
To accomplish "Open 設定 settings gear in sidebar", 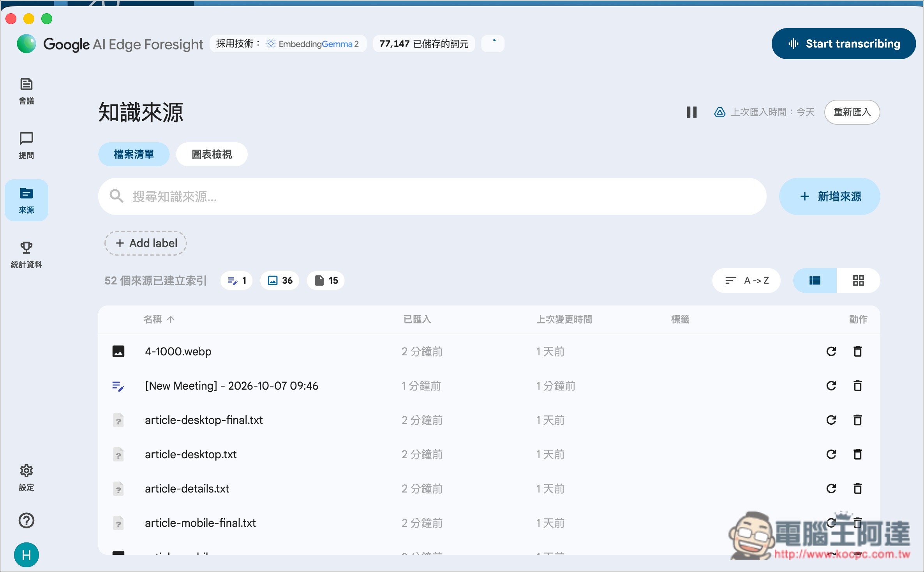I will point(26,478).
